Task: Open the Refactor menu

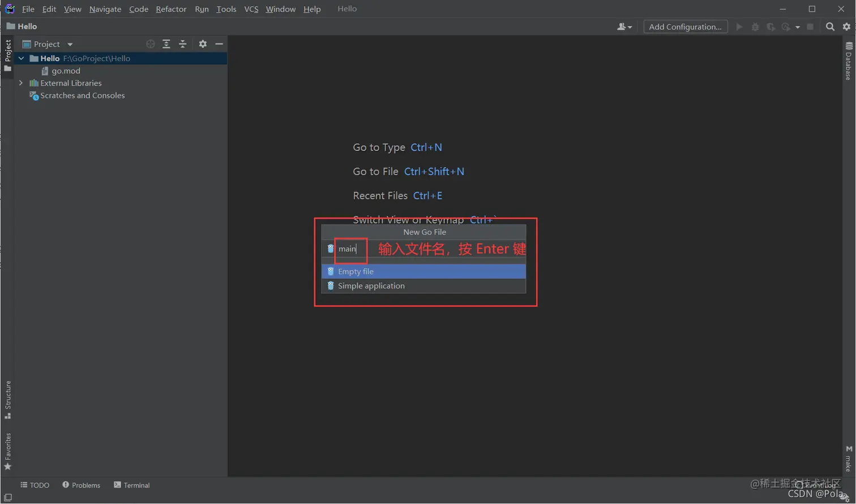Action: point(171,9)
